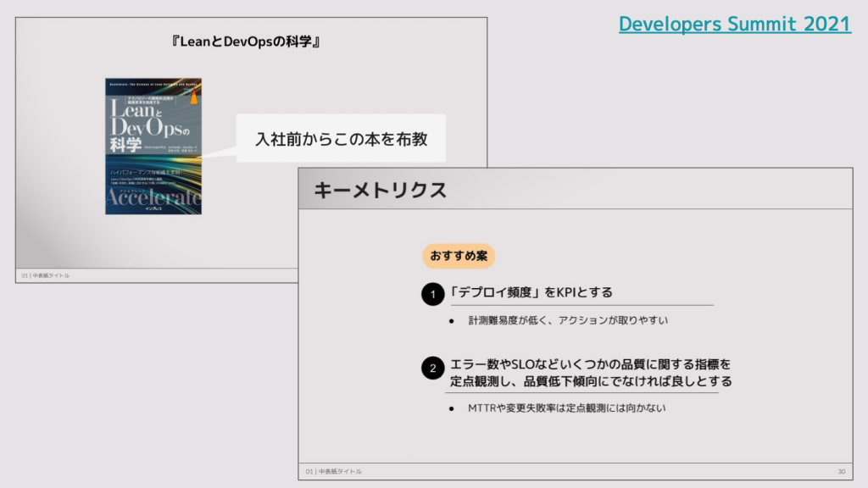Screen dimensions: 868x488
Task: Open the Developers Summit 2021 link
Action: click(734, 25)
